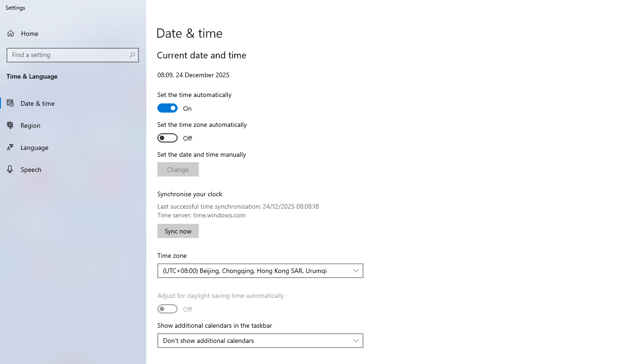Click the Home icon in sidebar
Screen dimensions: 629x364
point(11,34)
